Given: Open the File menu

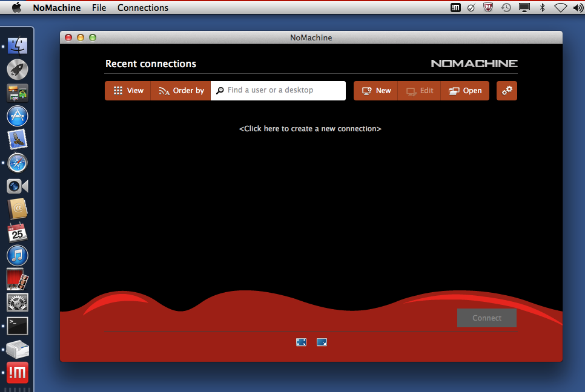Looking at the screenshot, I should pyautogui.click(x=99, y=7).
